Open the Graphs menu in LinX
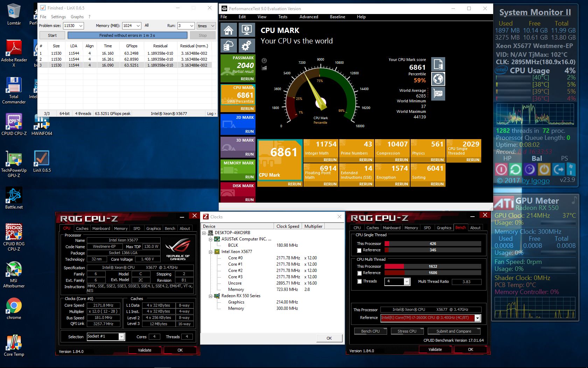The image size is (588, 368). [x=77, y=17]
